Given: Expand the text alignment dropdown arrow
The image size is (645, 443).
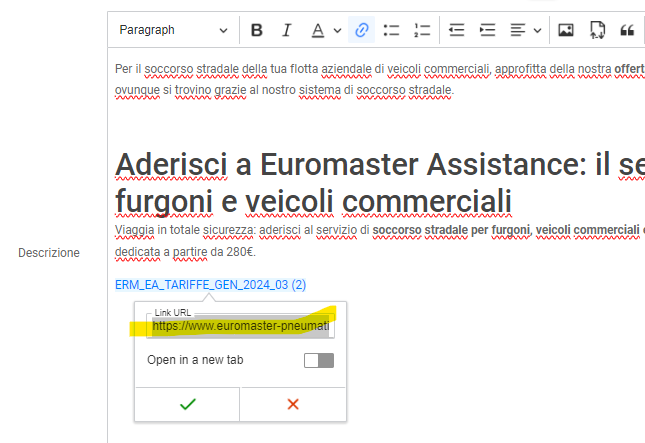Looking at the screenshot, I should tap(537, 30).
